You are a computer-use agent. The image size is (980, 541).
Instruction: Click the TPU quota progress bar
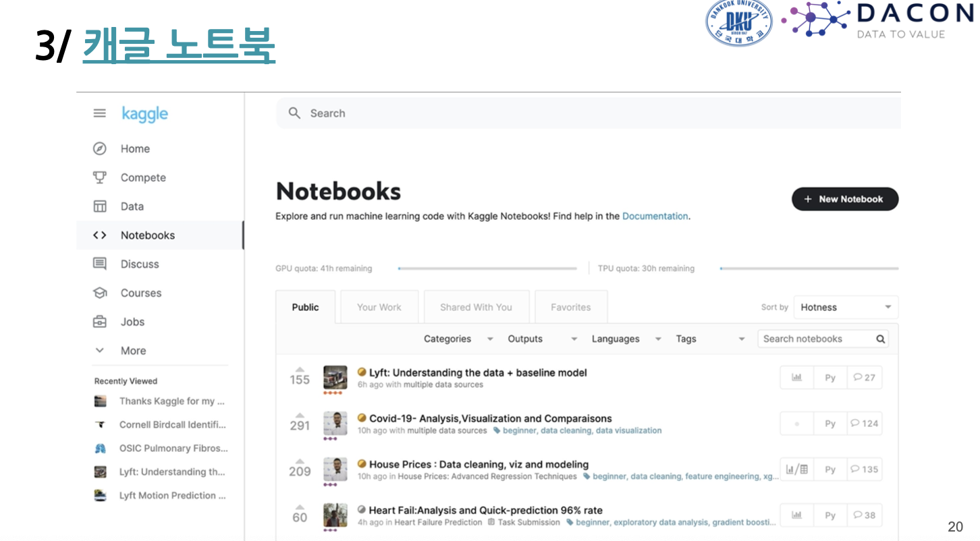(x=809, y=268)
